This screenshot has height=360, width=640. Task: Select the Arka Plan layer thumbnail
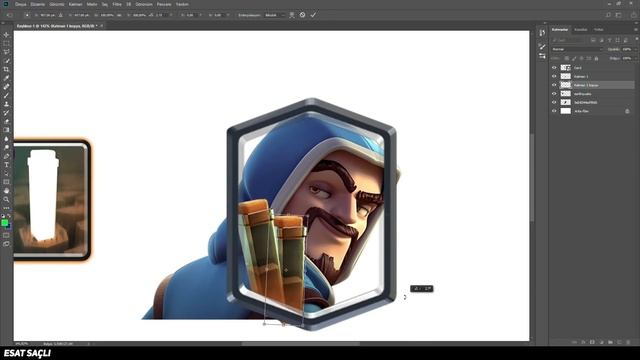click(x=565, y=111)
